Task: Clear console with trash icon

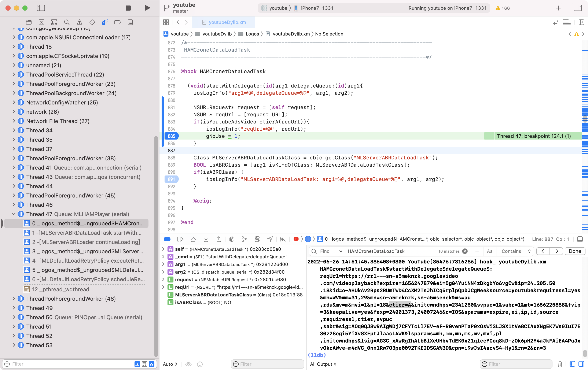Action: 560,364
